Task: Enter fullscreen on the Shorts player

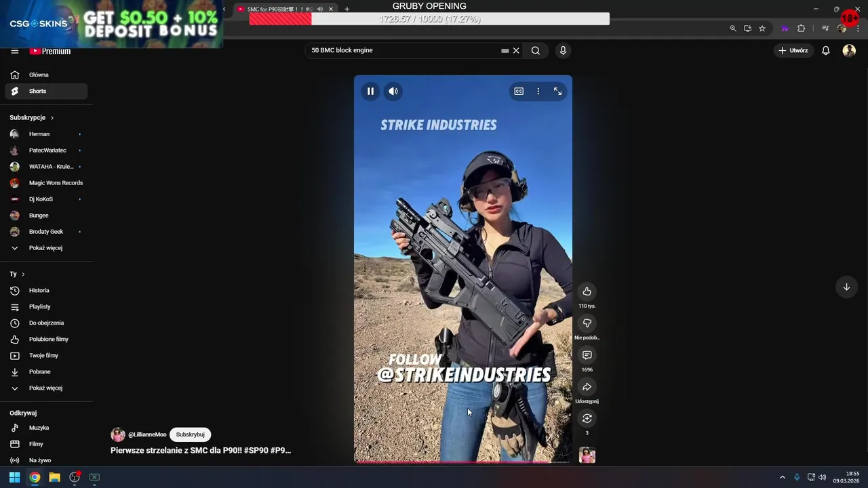Action: pyautogui.click(x=557, y=91)
